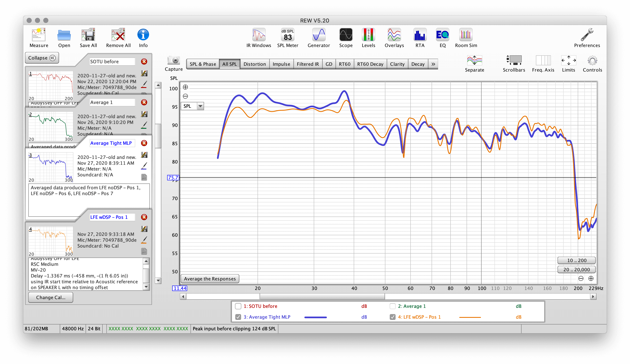Open the Levels meter
630x364 pixels.
click(368, 38)
